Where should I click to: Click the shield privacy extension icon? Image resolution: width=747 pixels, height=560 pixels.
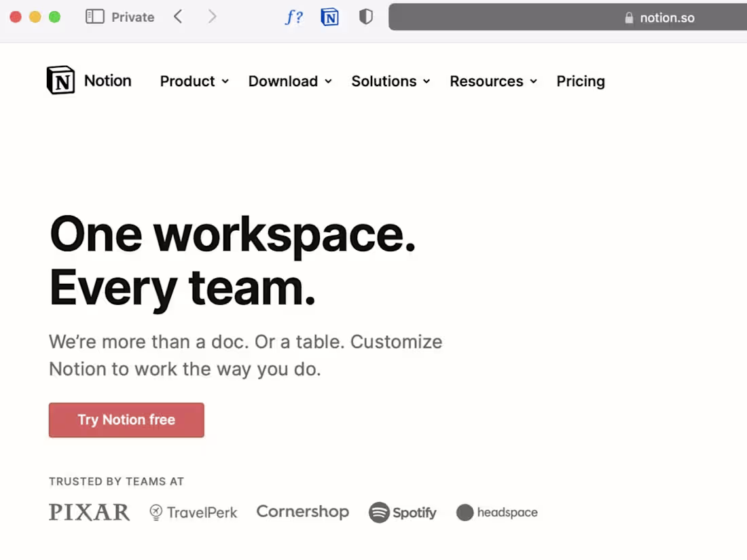point(365,17)
